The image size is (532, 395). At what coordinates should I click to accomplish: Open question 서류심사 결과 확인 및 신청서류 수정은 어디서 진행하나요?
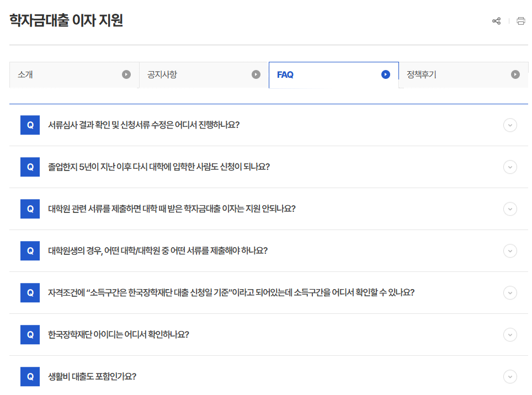click(143, 125)
